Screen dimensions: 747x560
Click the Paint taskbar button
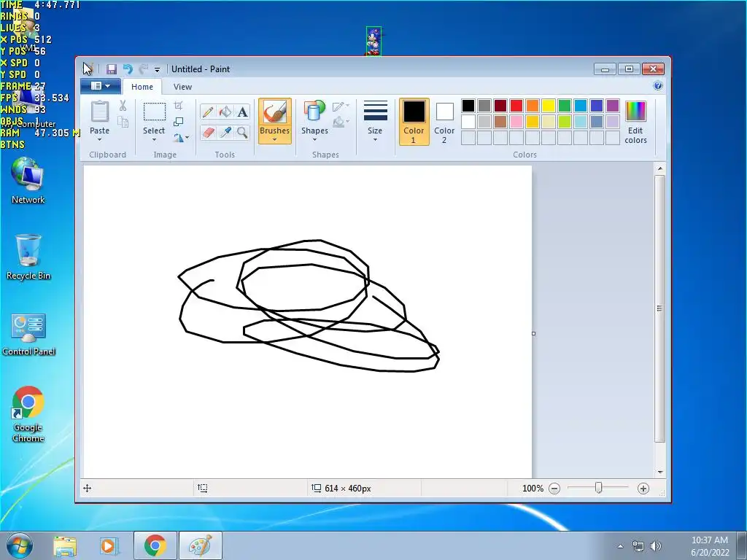point(200,545)
